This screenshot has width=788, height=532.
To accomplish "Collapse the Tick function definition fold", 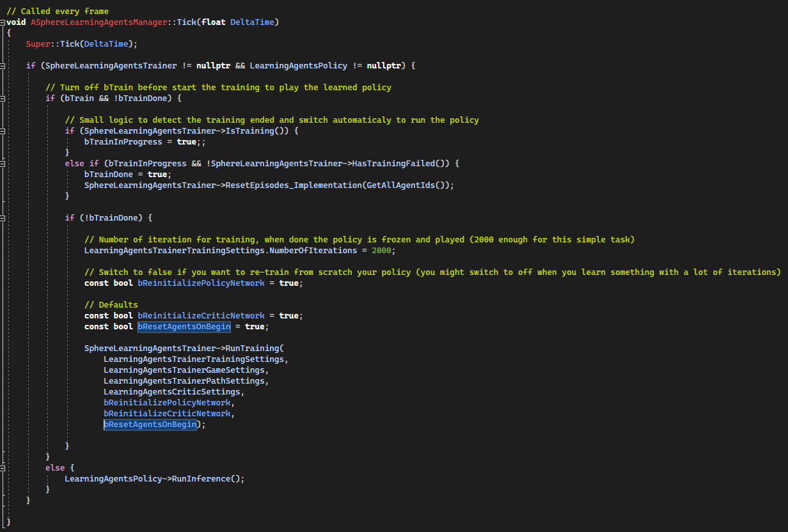I will coord(3,22).
